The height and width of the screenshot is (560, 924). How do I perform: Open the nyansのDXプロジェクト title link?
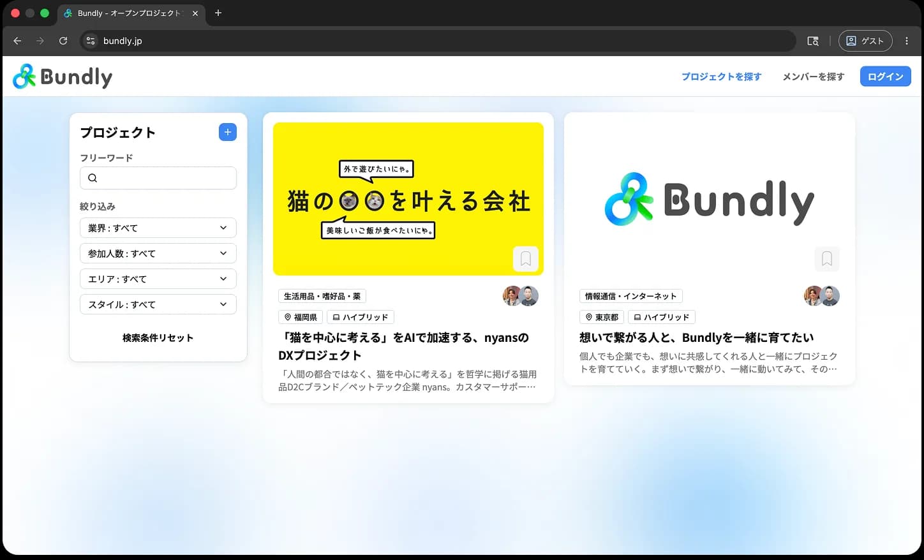(403, 346)
